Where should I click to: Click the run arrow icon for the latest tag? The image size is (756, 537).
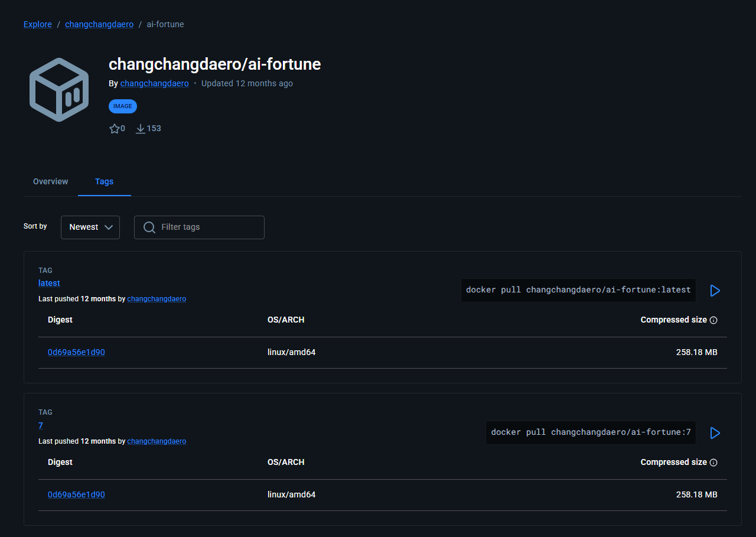[715, 291]
